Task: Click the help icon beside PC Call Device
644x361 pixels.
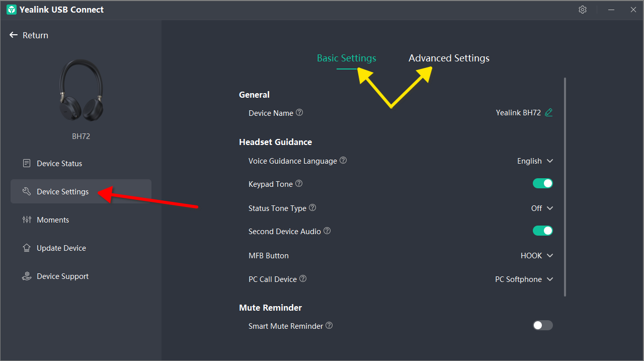Action: click(x=303, y=278)
